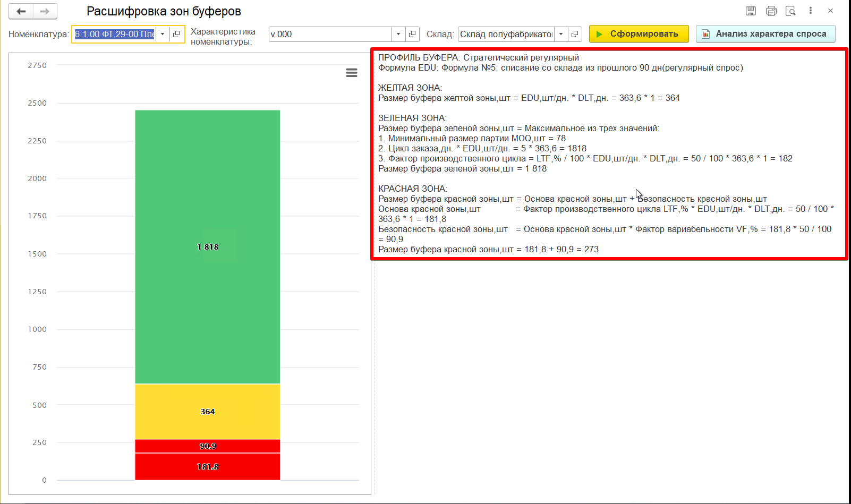Select the red bar segment 181.8
851x504 pixels.
tap(208, 467)
